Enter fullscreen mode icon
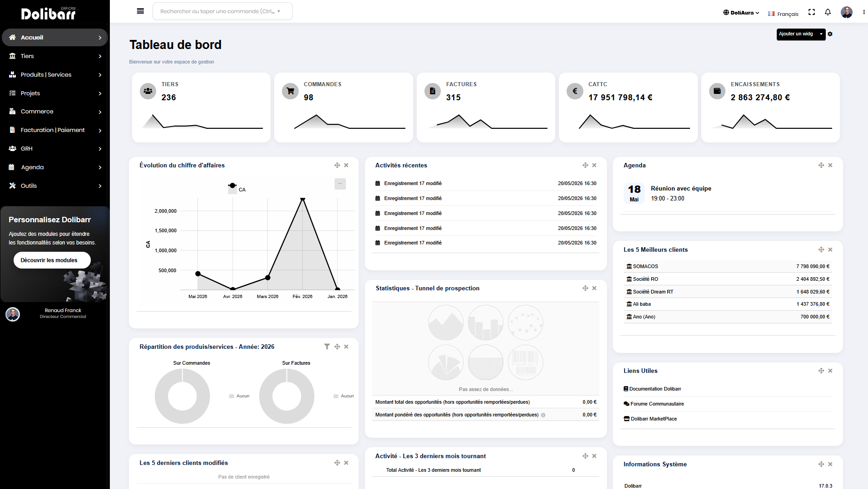 (x=812, y=12)
